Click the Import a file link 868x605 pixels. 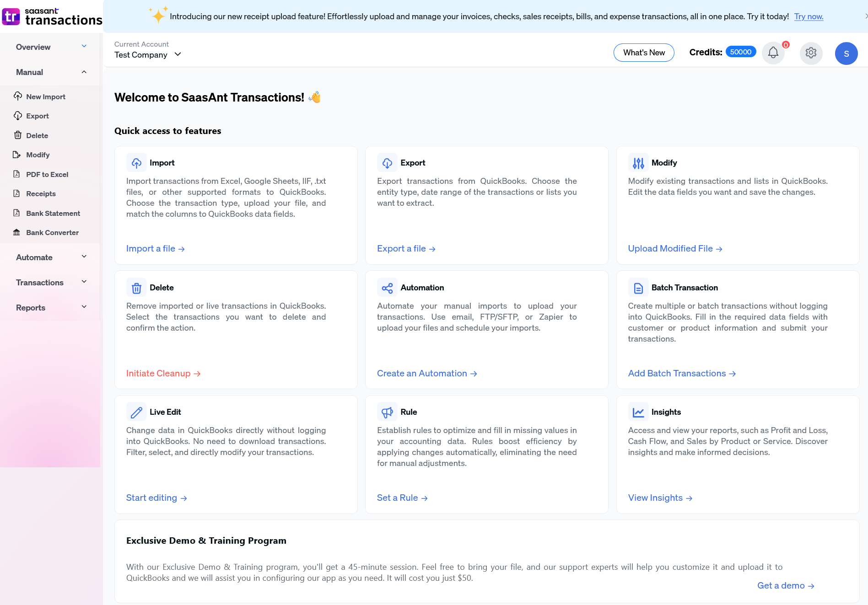coord(156,248)
